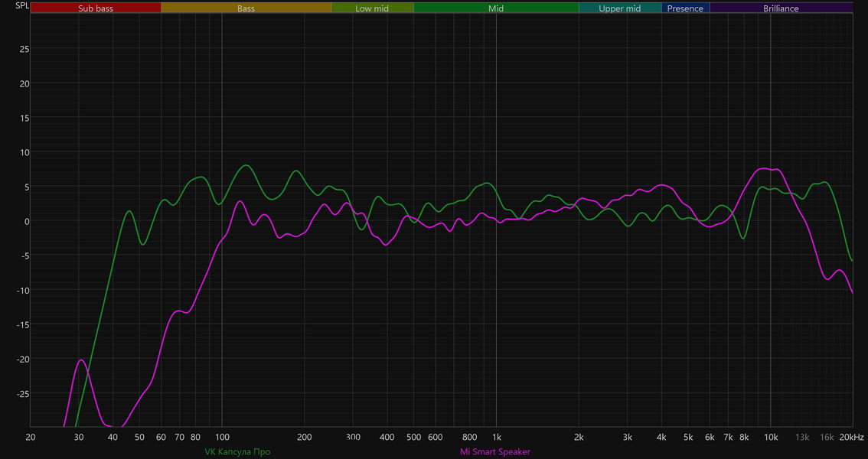Image resolution: width=868 pixels, height=459 pixels.
Task: Click the 16k frequency axis label
Action: click(827, 437)
